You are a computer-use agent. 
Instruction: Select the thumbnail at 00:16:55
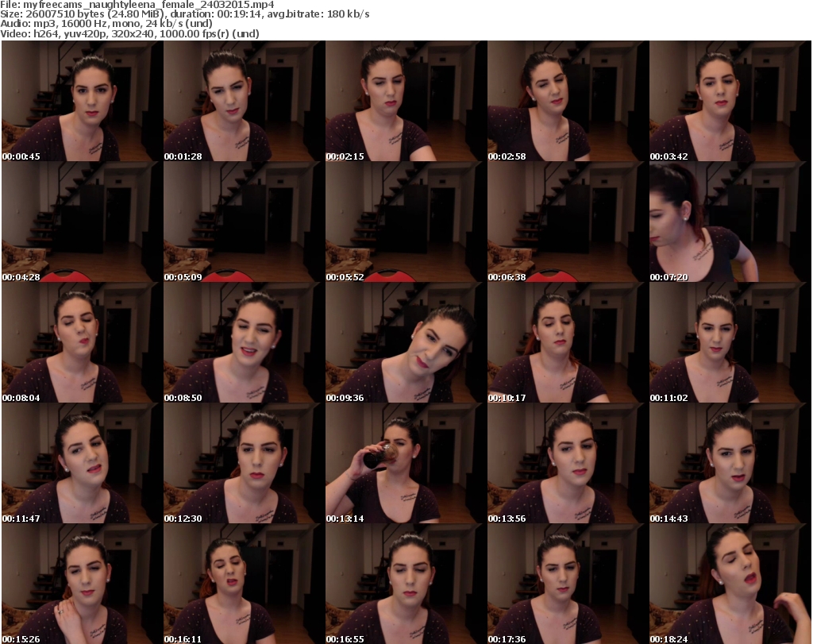coord(406,584)
